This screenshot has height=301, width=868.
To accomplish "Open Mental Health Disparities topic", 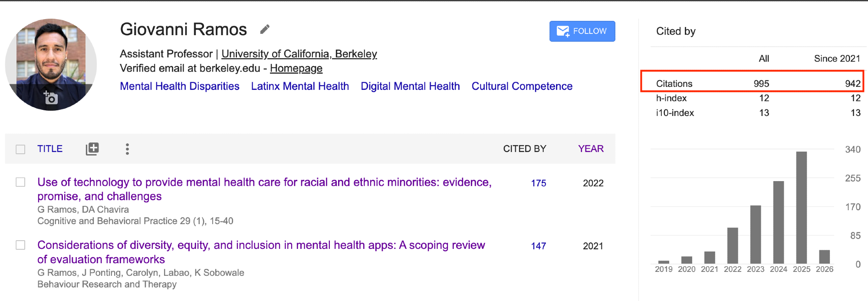I will [179, 86].
